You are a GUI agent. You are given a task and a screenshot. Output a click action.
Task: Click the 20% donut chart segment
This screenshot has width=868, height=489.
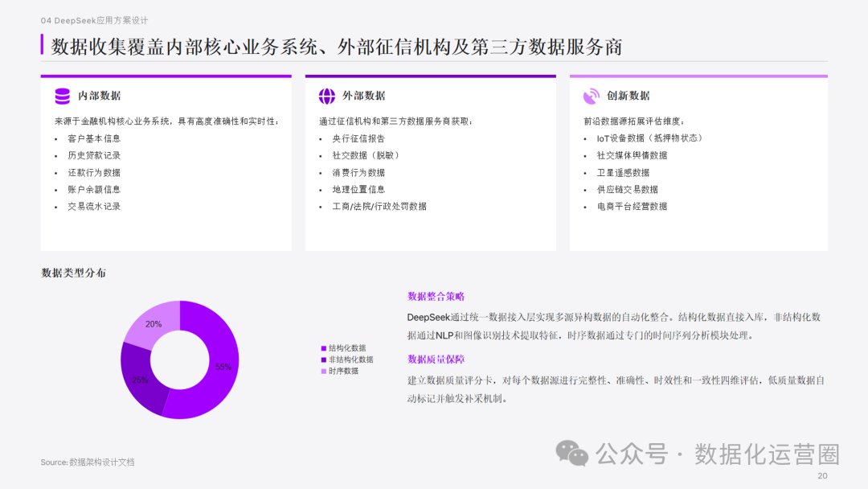[x=152, y=323]
